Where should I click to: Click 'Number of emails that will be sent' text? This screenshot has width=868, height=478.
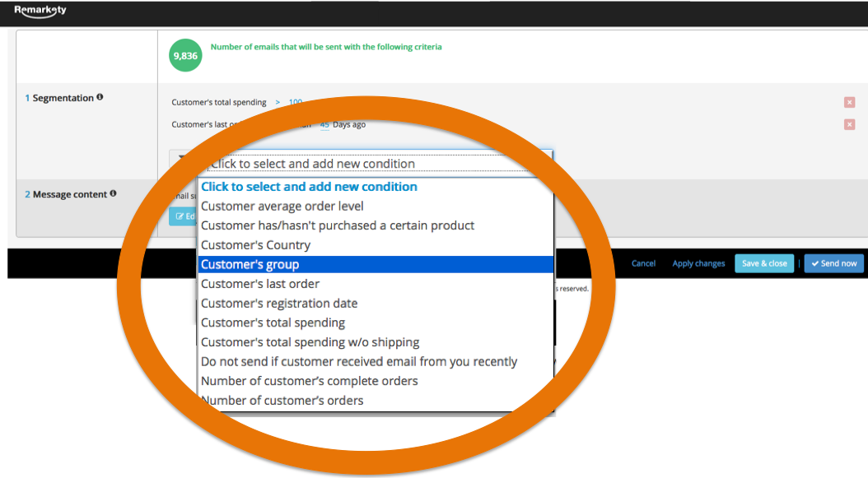[326, 47]
